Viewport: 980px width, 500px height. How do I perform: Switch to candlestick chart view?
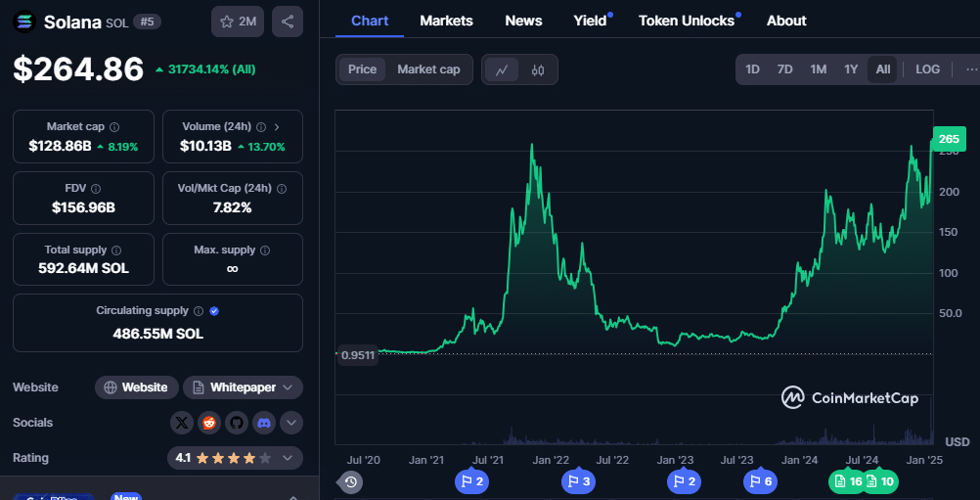tap(538, 69)
